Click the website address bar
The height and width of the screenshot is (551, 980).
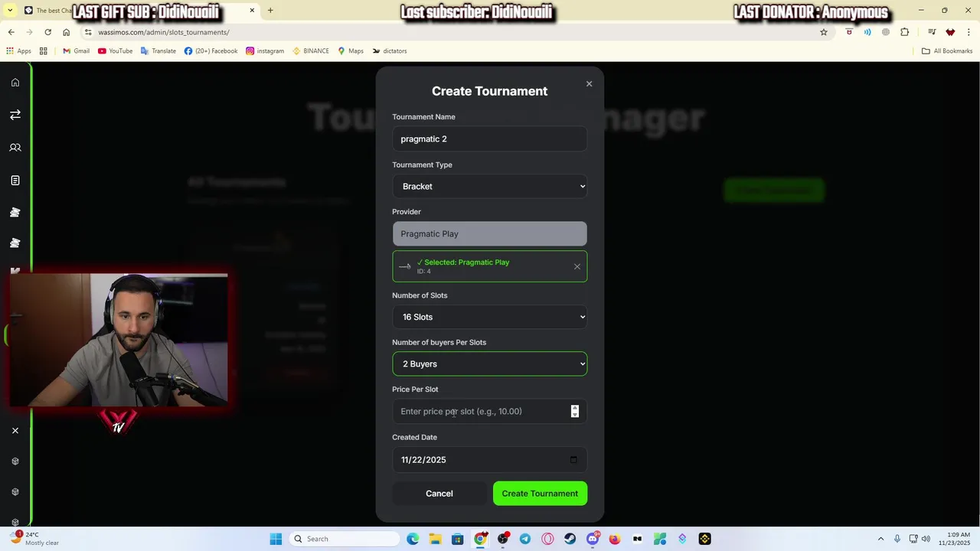pos(444,32)
